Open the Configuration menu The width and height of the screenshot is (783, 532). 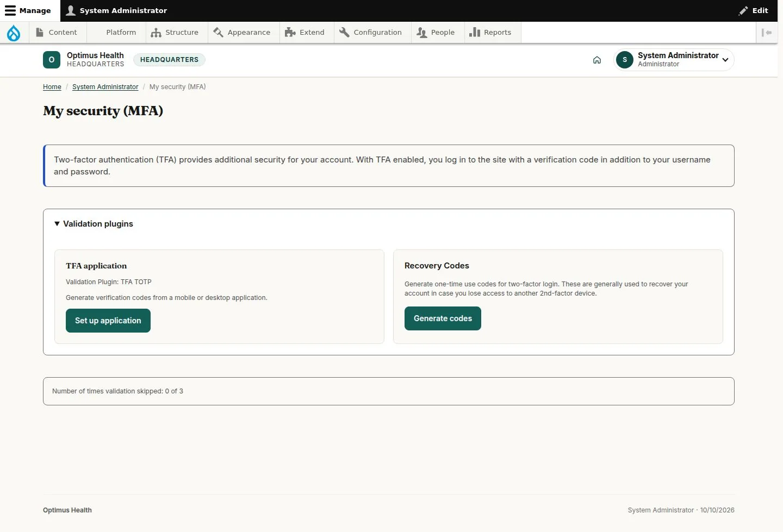point(370,33)
